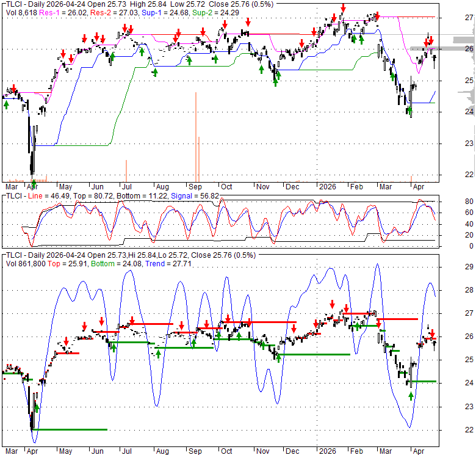
Task: Click the Sep label on the bottom chart's time axis
Action: [x=197, y=451]
